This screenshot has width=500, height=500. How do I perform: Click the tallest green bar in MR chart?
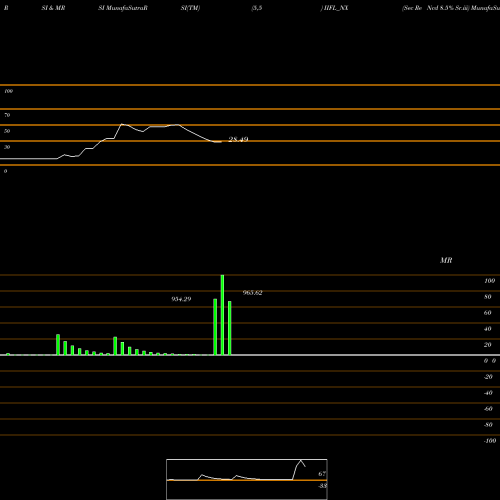[x=222, y=315]
